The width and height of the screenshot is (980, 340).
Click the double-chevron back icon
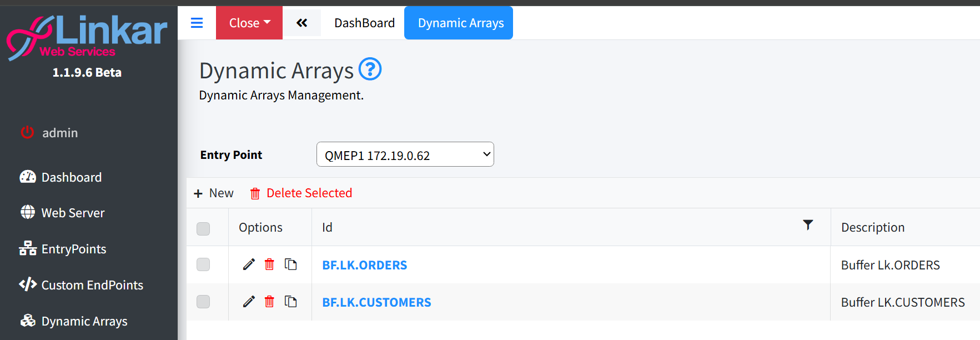click(301, 23)
